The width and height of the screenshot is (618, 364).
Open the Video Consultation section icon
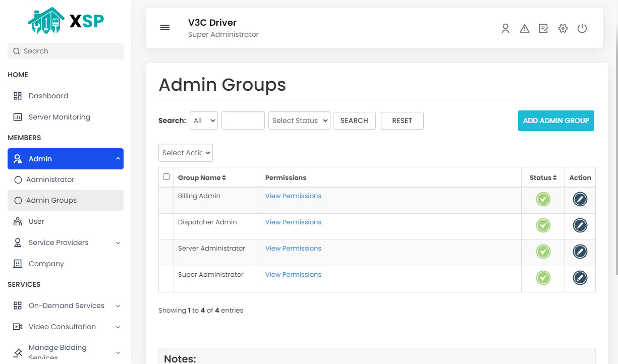tap(17, 327)
